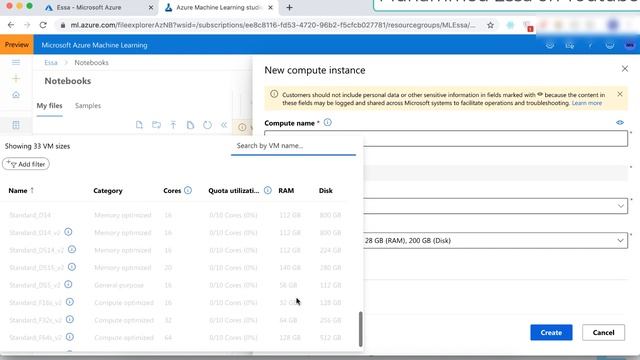Click the Microsoft Azure Machine Learning title
The image size is (640, 360).
(x=94, y=45)
